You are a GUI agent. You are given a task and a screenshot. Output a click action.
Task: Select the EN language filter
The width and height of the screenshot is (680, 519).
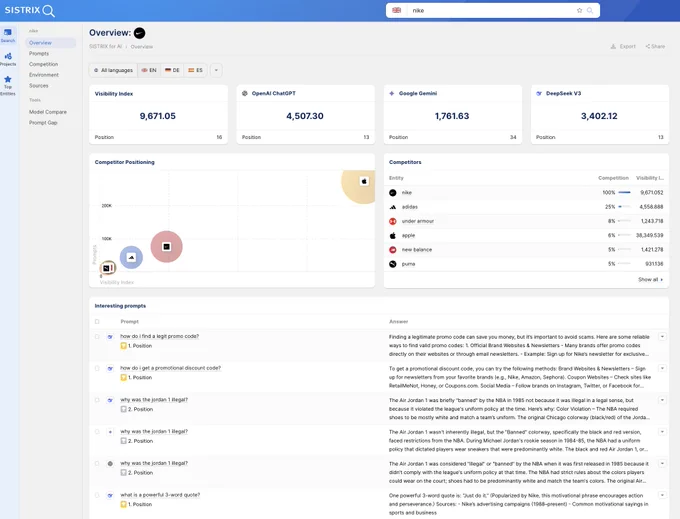point(149,70)
